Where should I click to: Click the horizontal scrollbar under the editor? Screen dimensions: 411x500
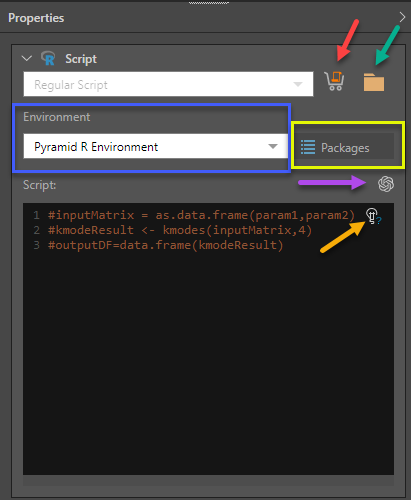pos(208,480)
